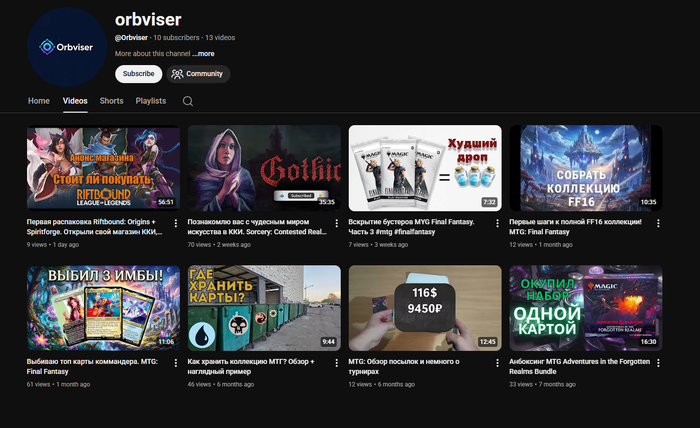Open title 'Как хранить коллекцию МТГ'
This screenshot has height=428, width=700.
tap(251, 366)
